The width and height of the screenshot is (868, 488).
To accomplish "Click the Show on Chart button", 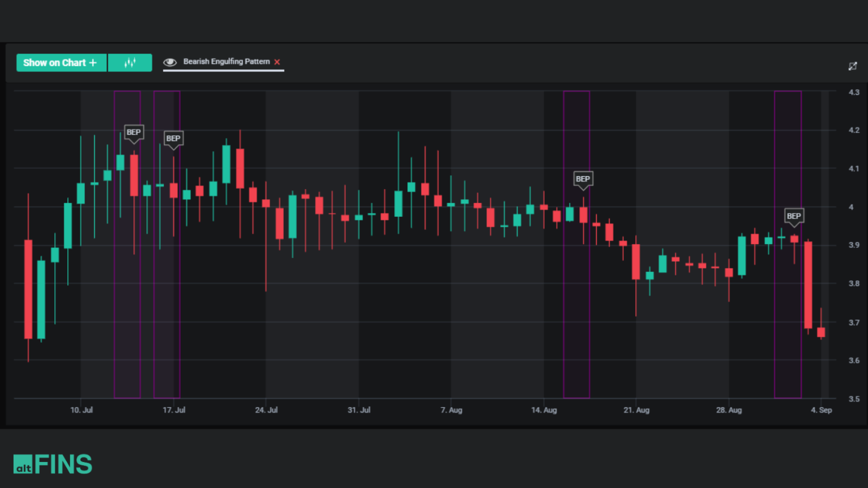I will coord(62,63).
